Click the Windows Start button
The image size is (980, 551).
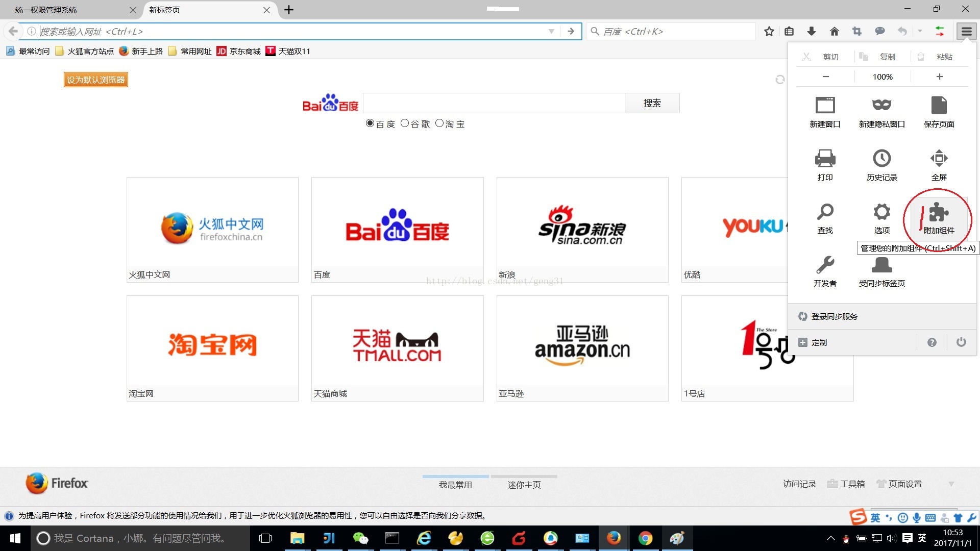(15, 538)
